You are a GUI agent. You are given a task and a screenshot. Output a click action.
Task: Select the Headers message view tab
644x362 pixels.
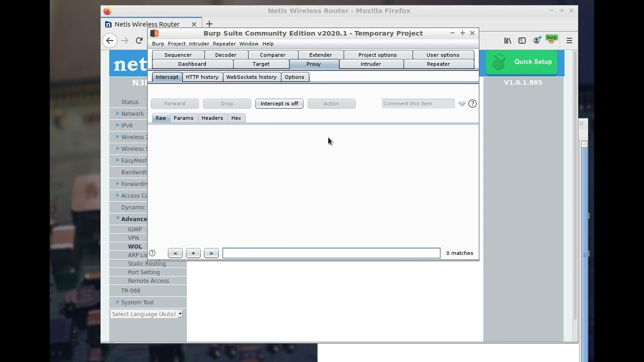(x=212, y=118)
